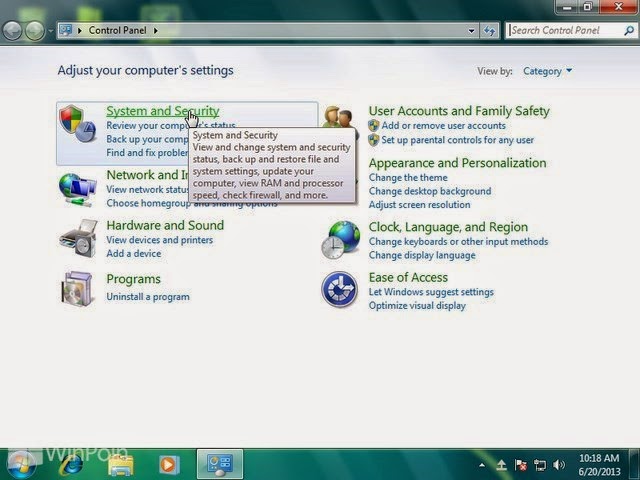Expand the arrow before Control Panel breadcrumb
Viewport: 640px width, 480px height.
(80, 31)
